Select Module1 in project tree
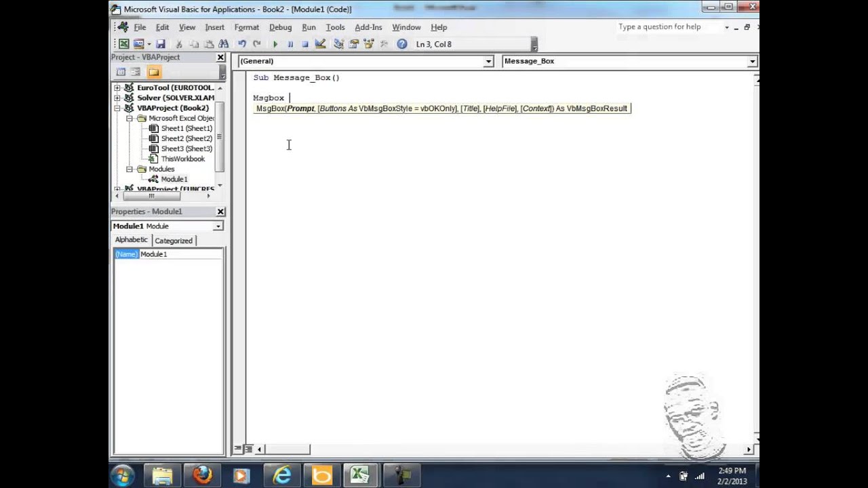868x488 pixels. click(x=174, y=179)
